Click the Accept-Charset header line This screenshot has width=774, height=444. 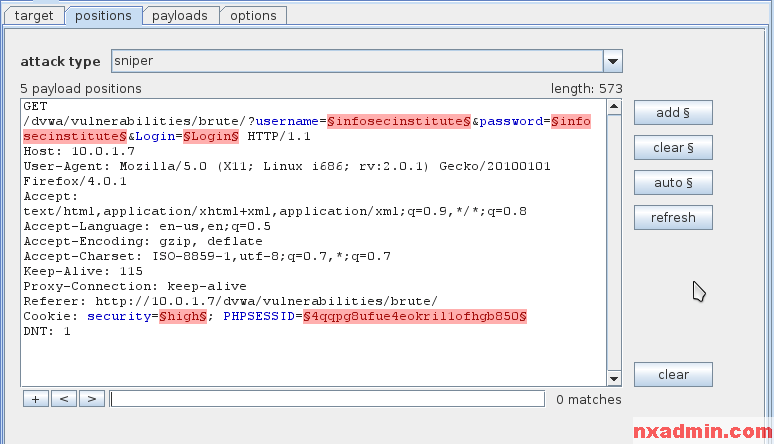tap(207, 256)
